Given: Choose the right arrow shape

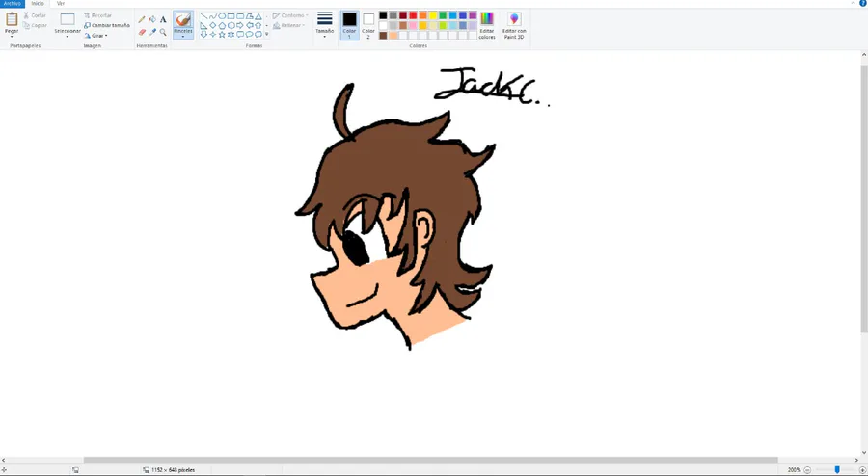Looking at the screenshot, I should 240,25.
